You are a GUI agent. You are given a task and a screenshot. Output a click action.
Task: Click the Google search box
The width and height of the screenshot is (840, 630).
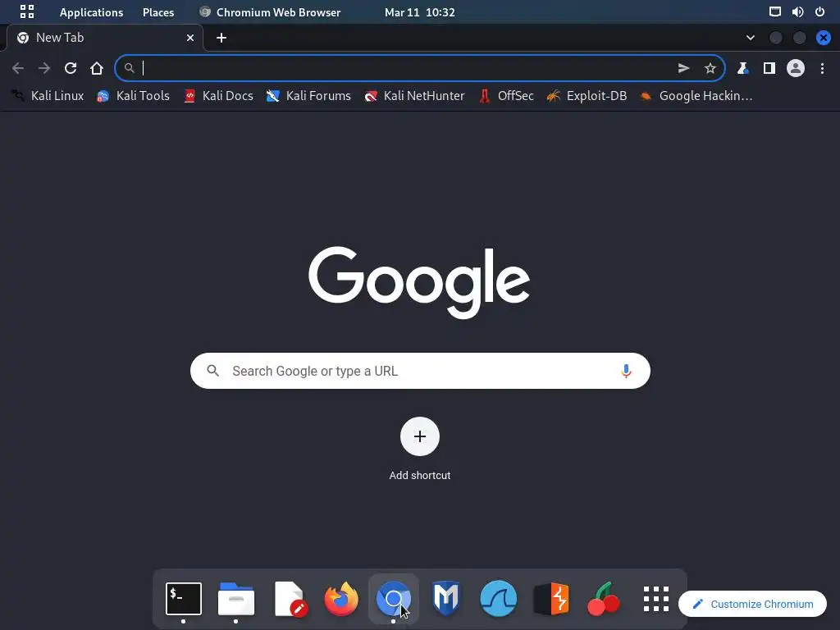(420, 371)
